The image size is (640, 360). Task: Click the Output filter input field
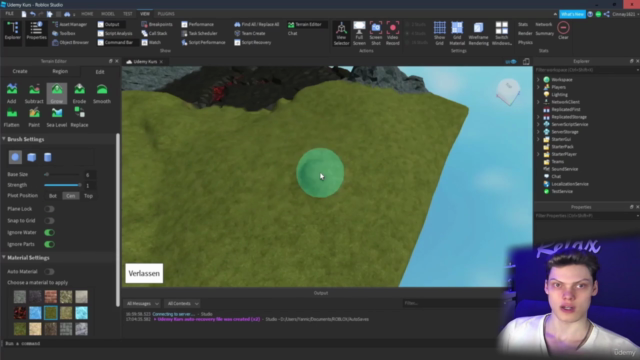tap(452, 303)
